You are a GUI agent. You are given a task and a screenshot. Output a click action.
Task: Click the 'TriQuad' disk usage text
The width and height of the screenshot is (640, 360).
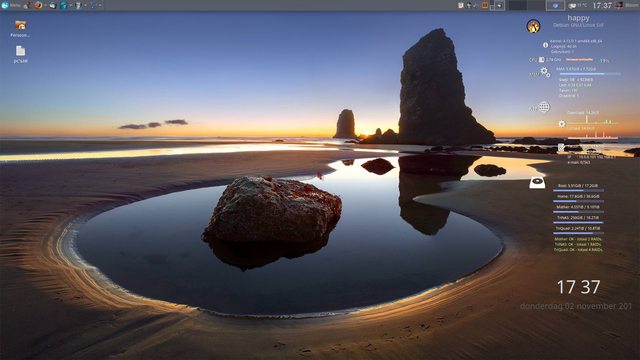coord(578,229)
